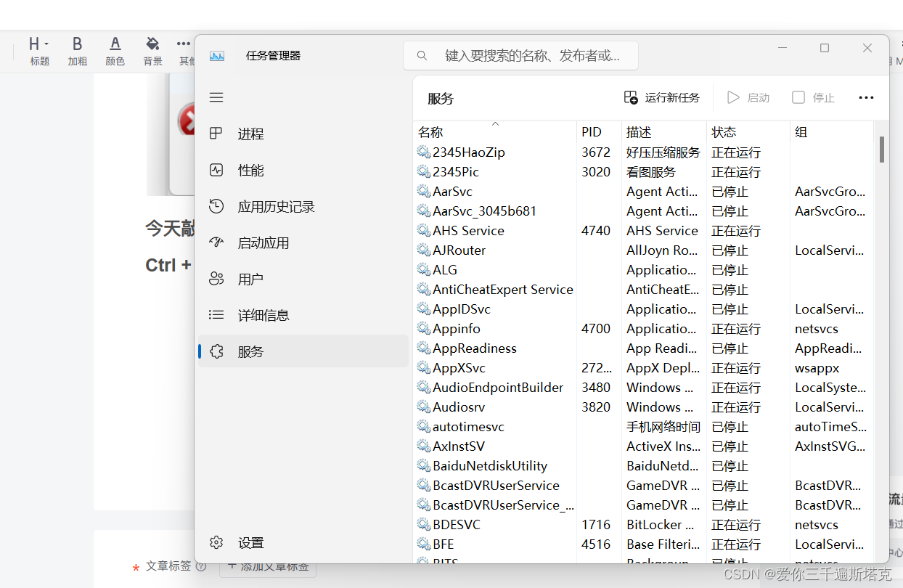The height and width of the screenshot is (588, 903).
Task: Select description 手机网络时间
Action: (663, 427)
